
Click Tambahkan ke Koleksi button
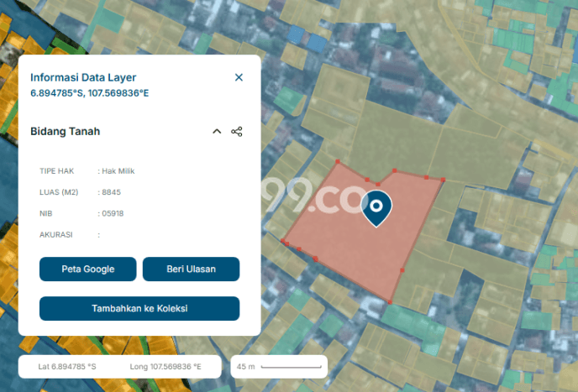[x=139, y=308]
